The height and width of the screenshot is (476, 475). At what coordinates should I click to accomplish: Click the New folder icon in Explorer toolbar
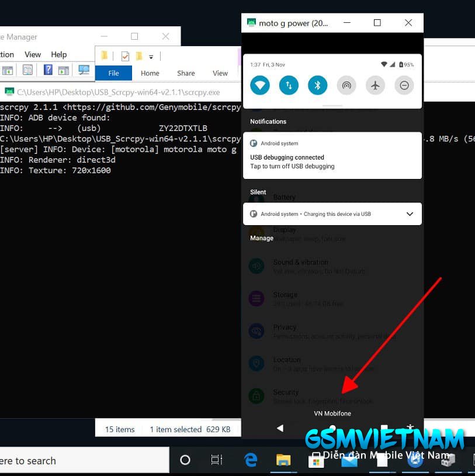click(139, 56)
